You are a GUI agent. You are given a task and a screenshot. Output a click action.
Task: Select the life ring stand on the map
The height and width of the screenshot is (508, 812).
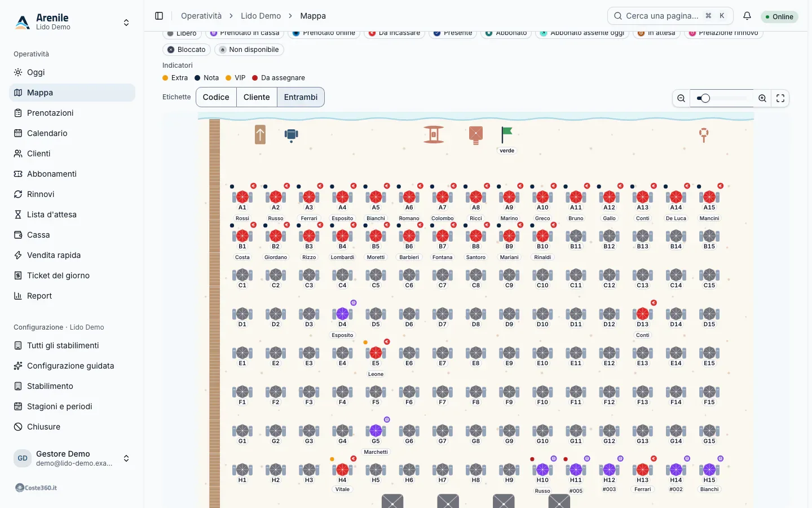tap(704, 135)
